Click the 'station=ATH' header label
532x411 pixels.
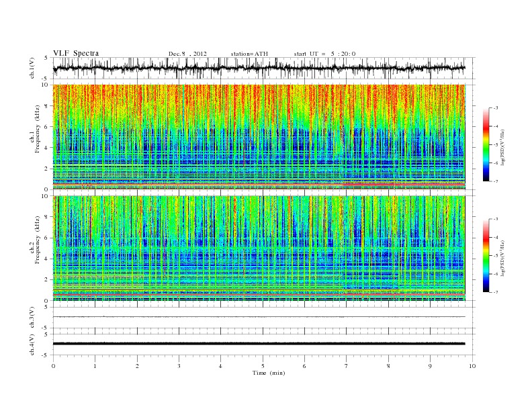[249, 54]
